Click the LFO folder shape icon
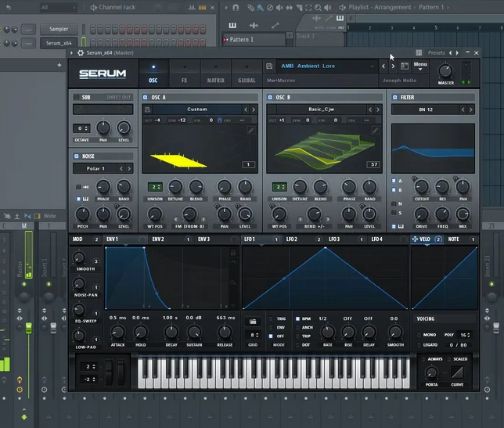 [x=253, y=322]
